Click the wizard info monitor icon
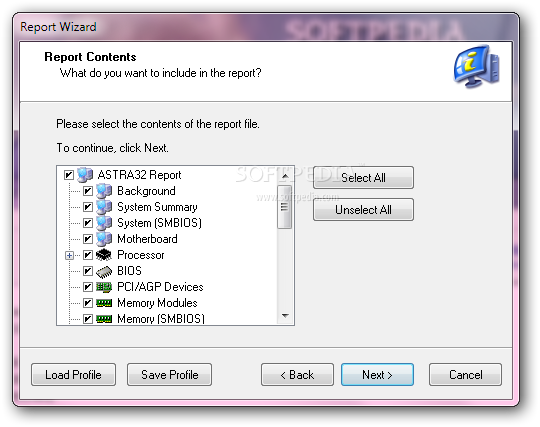This screenshot has width=540, height=427. click(476, 66)
